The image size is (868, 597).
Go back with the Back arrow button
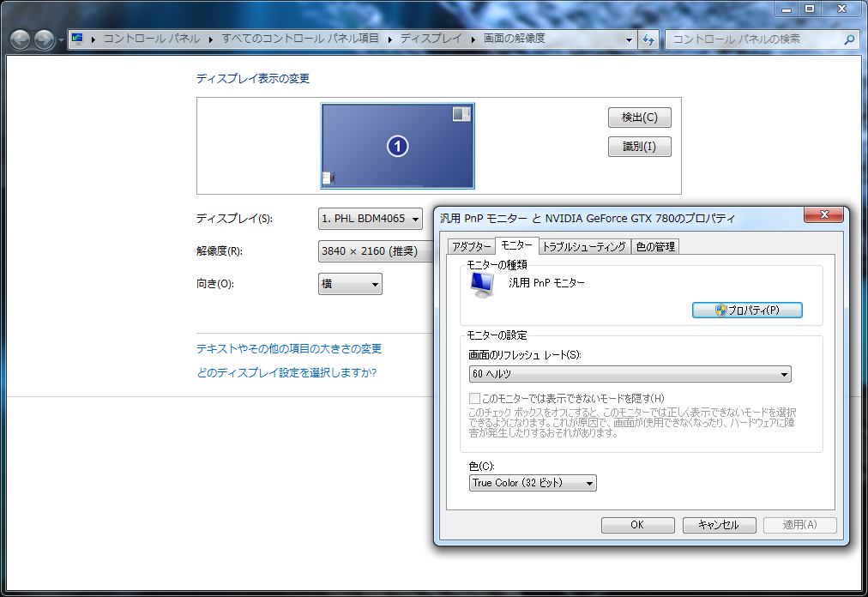pyautogui.click(x=20, y=39)
